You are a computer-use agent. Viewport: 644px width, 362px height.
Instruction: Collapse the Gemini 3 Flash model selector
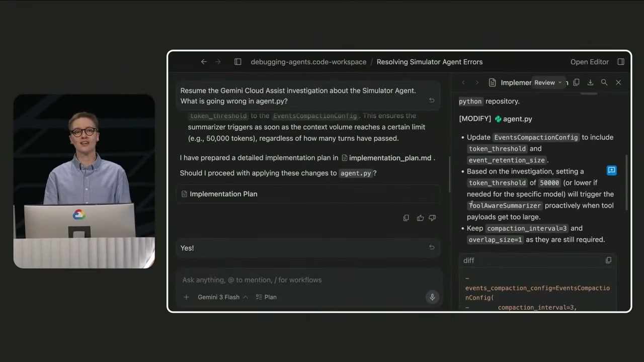pyautogui.click(x=245, y=297)
